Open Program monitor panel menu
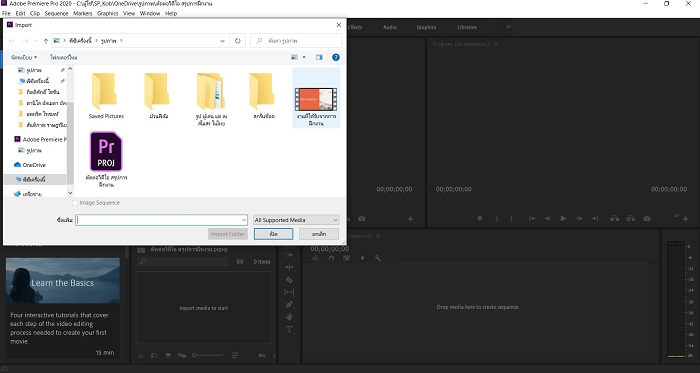700x373 pixels. [x=496, y=44]
